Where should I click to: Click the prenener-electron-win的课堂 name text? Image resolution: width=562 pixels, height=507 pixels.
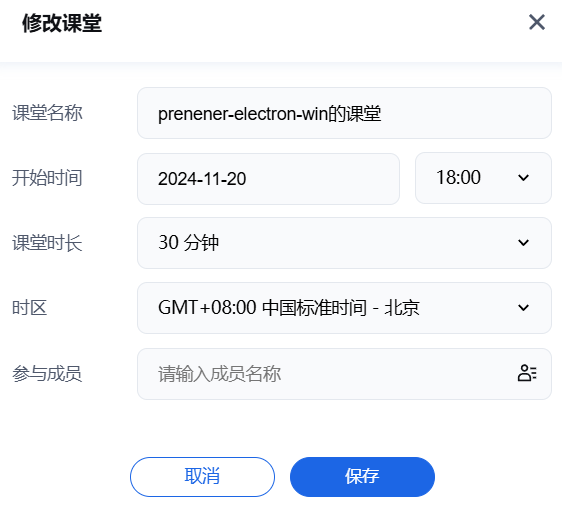270,114
